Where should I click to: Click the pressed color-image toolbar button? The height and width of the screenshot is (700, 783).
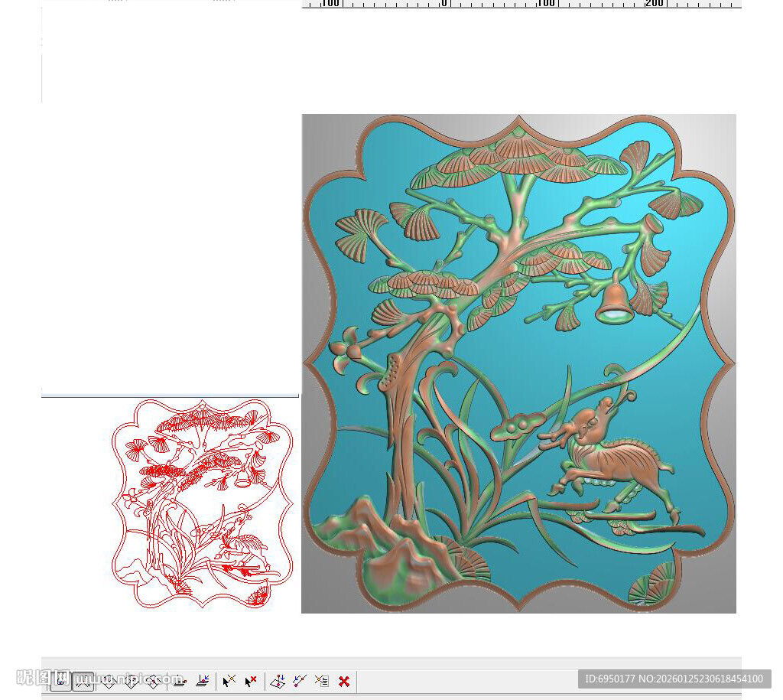coord(60,681)
